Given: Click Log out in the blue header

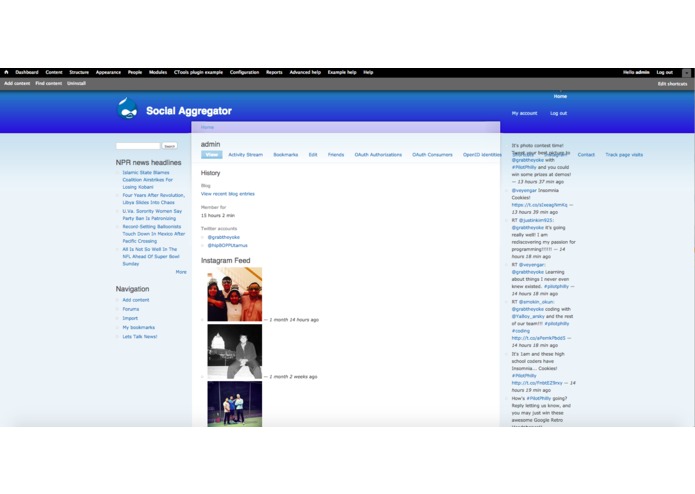Looking at the screenshot, I should 558,113.
